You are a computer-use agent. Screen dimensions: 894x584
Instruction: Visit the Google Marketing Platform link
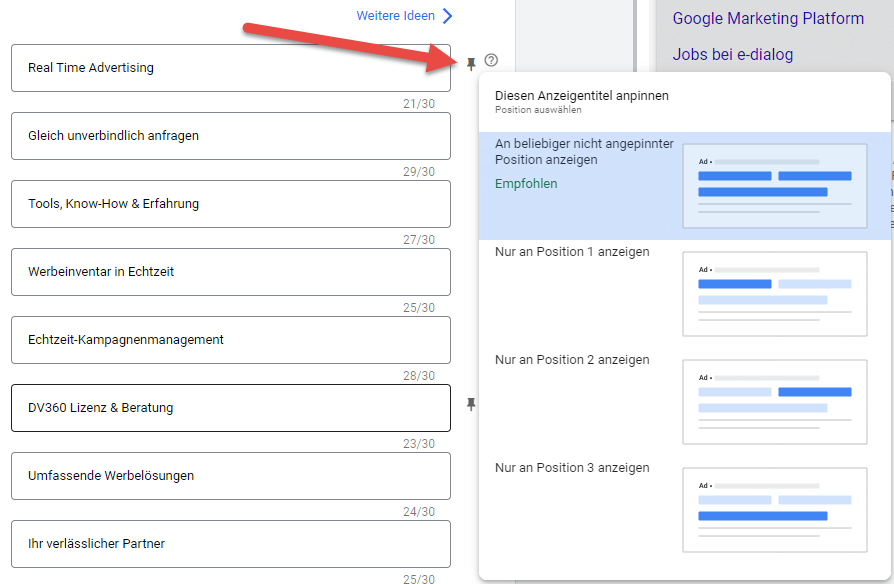pos(768,18)
